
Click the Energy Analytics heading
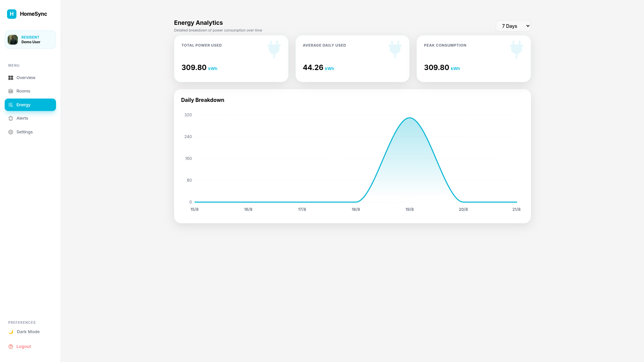pyautogui.click(x=198, y=23)
